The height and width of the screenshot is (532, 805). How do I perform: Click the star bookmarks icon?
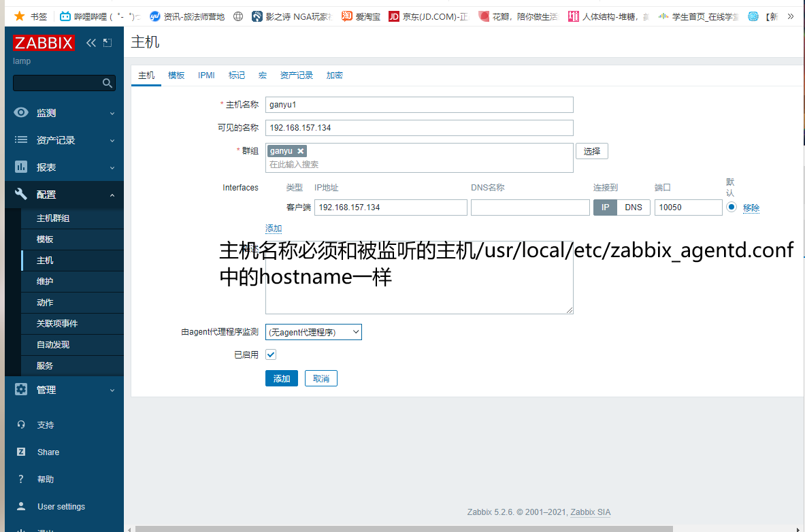pos(20,16)
